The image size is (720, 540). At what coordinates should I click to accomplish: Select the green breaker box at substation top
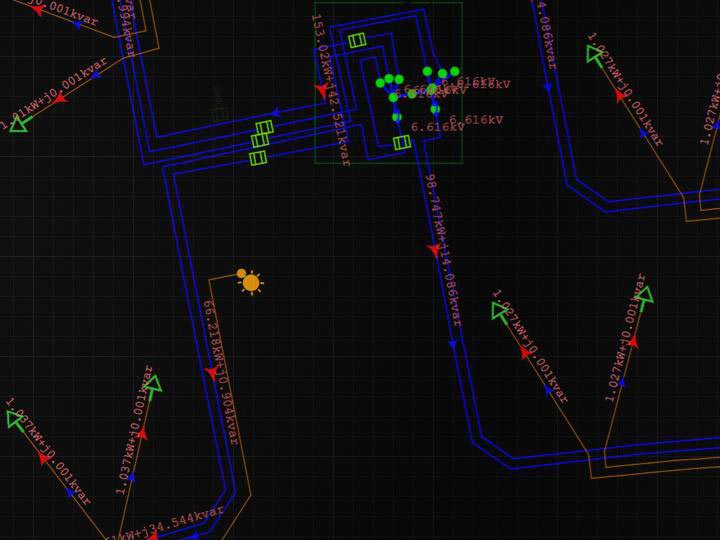click(357, 40)
